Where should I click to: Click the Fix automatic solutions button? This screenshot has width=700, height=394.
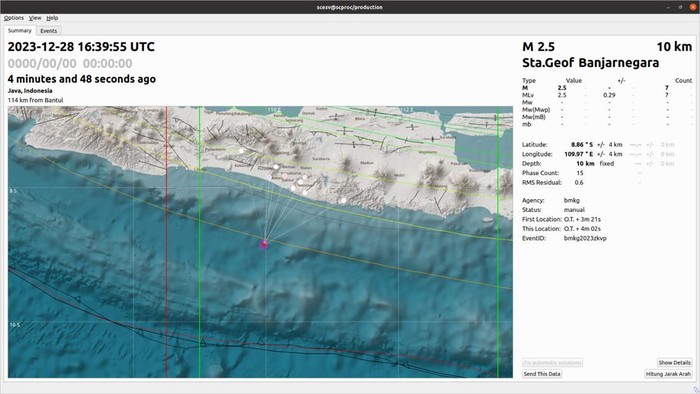click(552, 363)
